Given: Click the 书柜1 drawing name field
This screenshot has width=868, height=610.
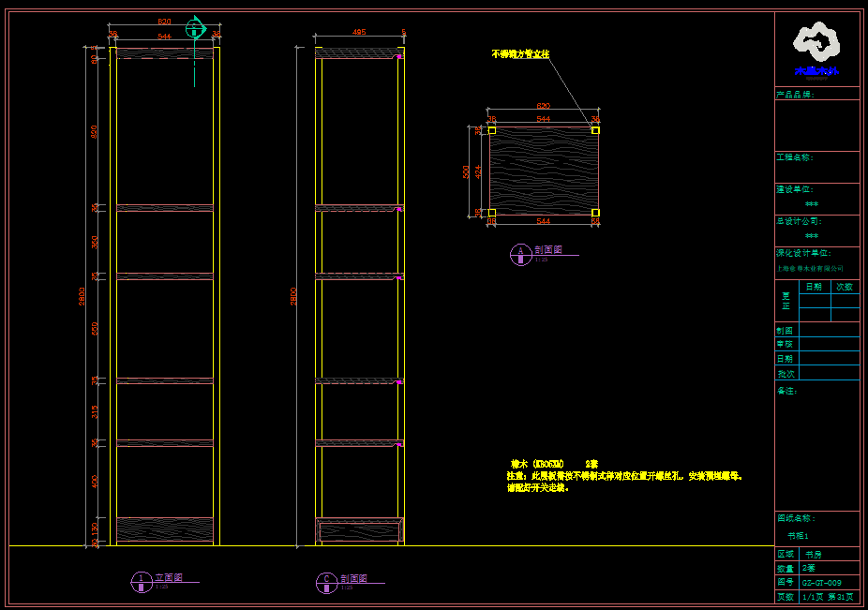Looking at the screenshot, I should [797, 535].
